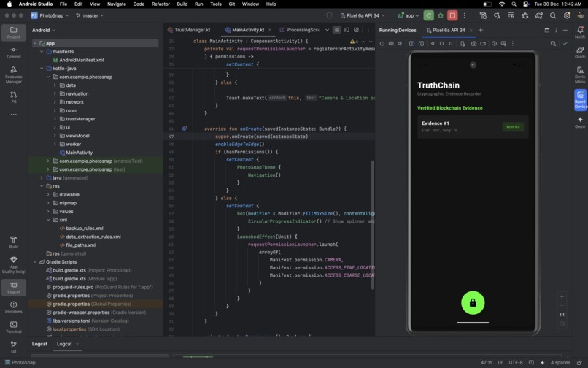Open the Refactor menu
This screenshot has width=588, height=368.
point(160,4)
